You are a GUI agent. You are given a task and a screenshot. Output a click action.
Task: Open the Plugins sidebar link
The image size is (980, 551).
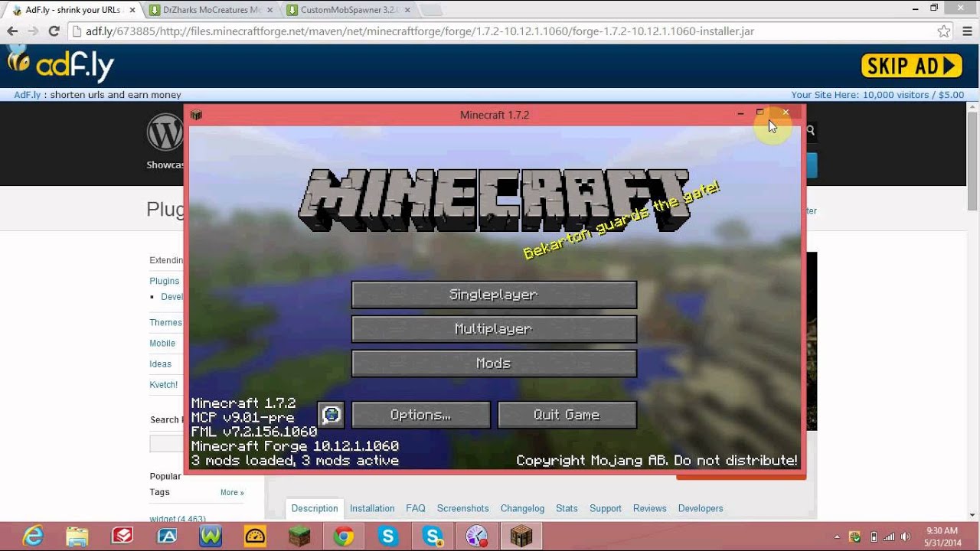pos(164,281)
